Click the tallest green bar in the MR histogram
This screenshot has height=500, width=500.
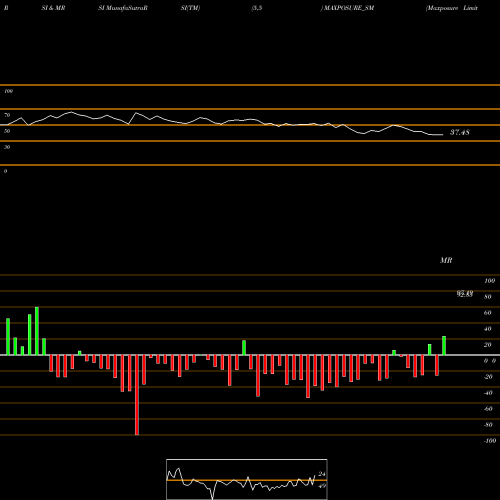click(37, 331)
